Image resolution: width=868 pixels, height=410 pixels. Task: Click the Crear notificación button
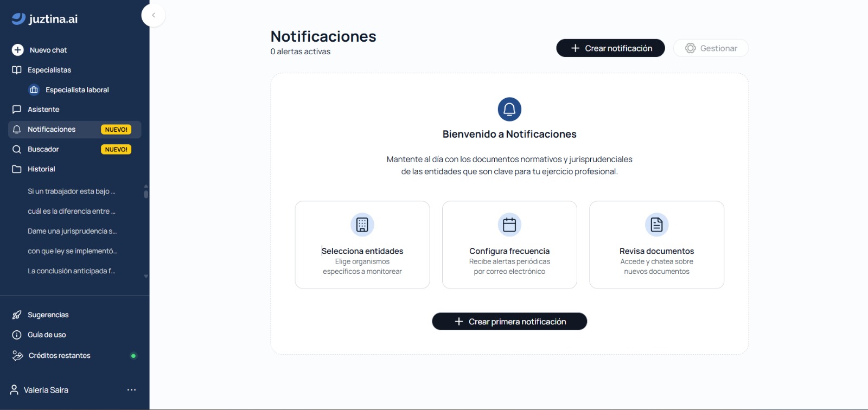coord(610,48)
